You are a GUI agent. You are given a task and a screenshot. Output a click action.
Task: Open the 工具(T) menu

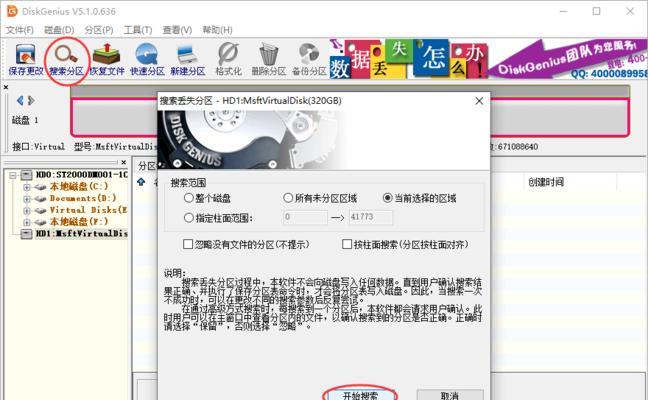[x=138, y=30]
